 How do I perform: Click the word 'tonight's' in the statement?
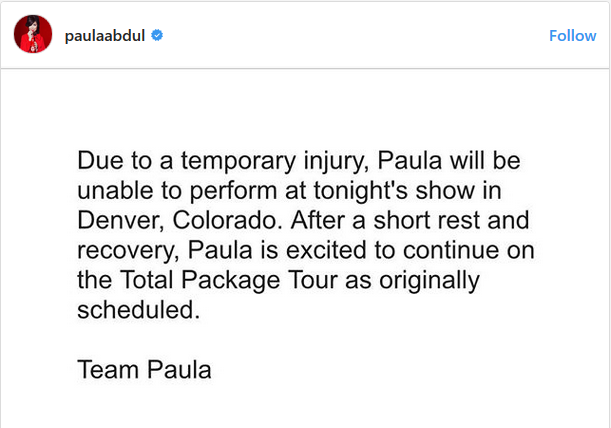(360, 191)
